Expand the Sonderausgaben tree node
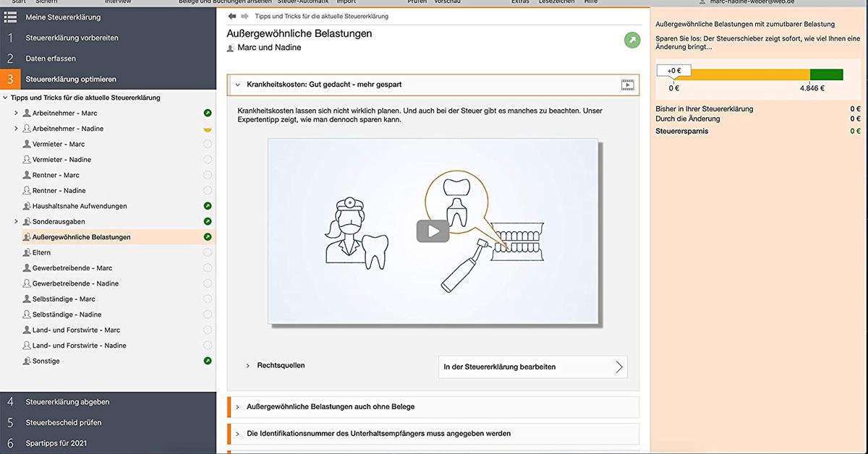This screenshot has width=868, height=454. pyautogui.click(x=16, y=221)
